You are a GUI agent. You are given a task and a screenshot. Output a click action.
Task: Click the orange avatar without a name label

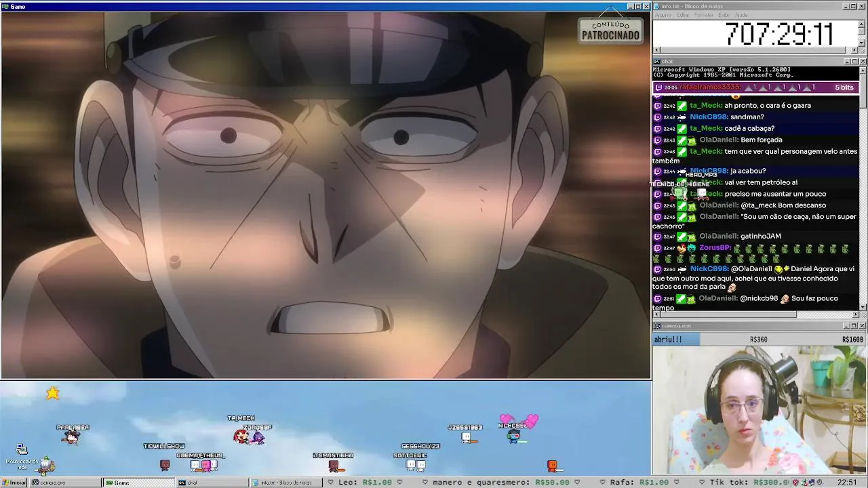(552, 466)
